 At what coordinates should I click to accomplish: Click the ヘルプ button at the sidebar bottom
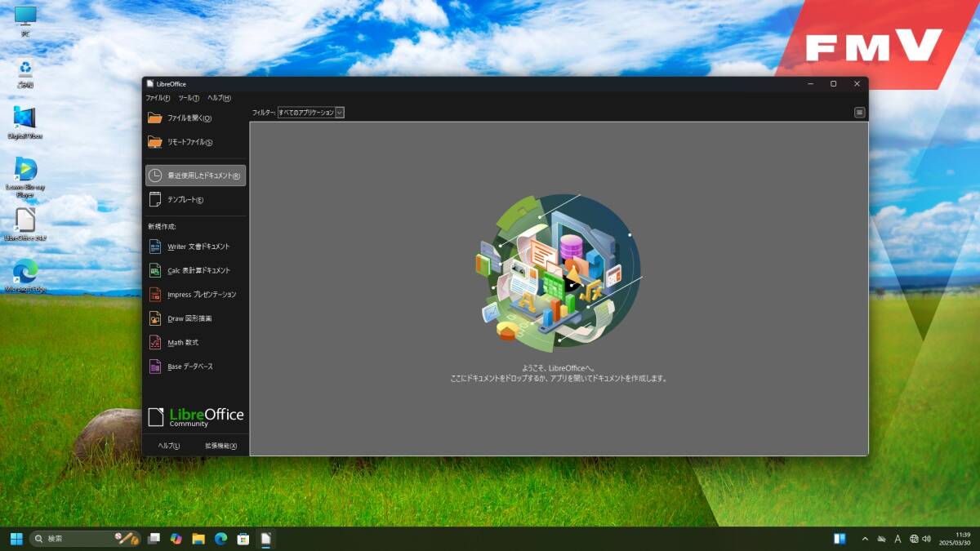coord(169,446)
